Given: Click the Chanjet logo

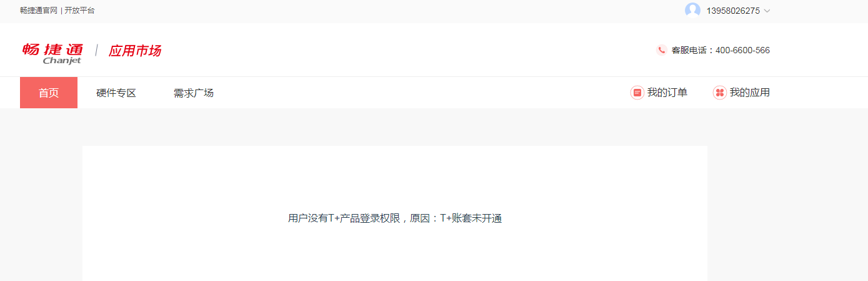Looking at the screenshot, I should 52,53.
